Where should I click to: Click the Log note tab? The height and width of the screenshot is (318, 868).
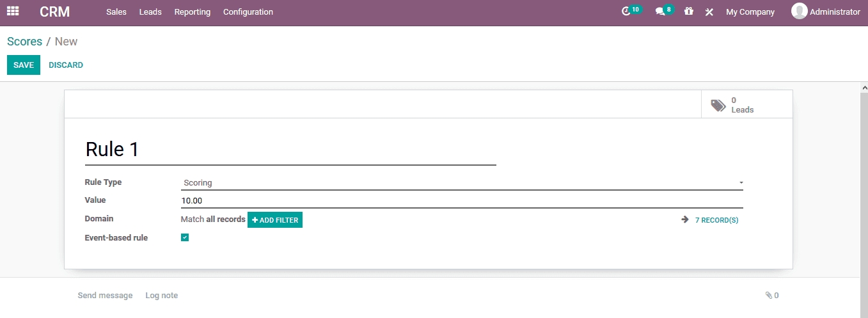click(161, 296)
